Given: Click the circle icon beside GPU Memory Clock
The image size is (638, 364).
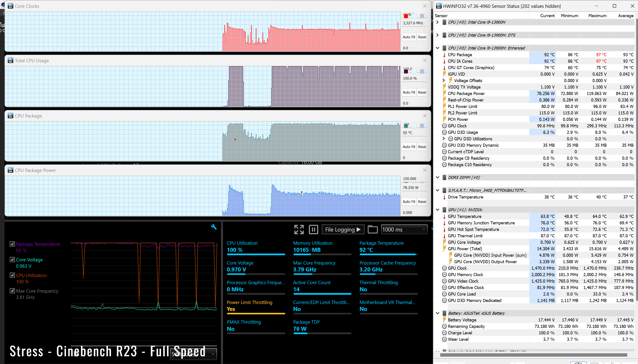Looking at the screenshot, I should pyautogui.click(x=444, y=275).
